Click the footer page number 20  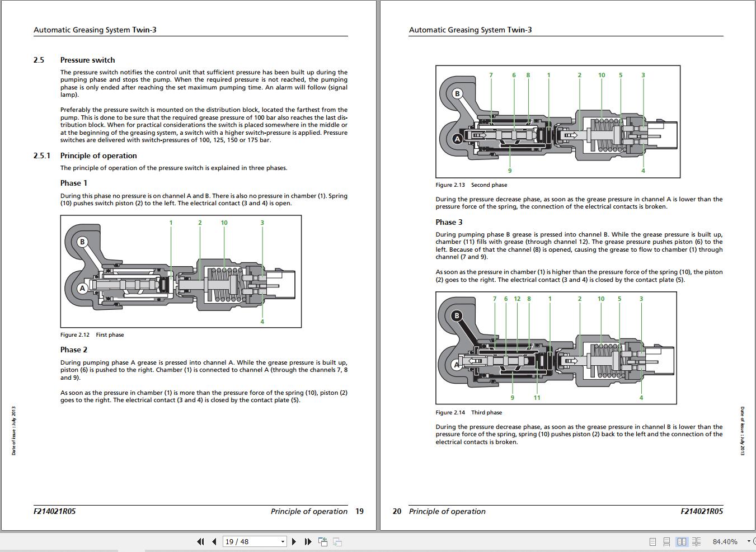point(397,511)
